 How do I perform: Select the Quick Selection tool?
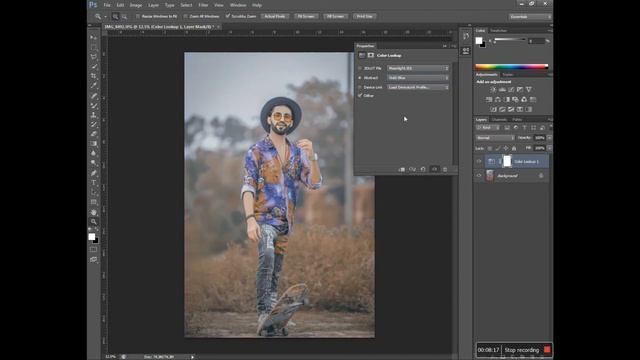click(x=94, y=67)
